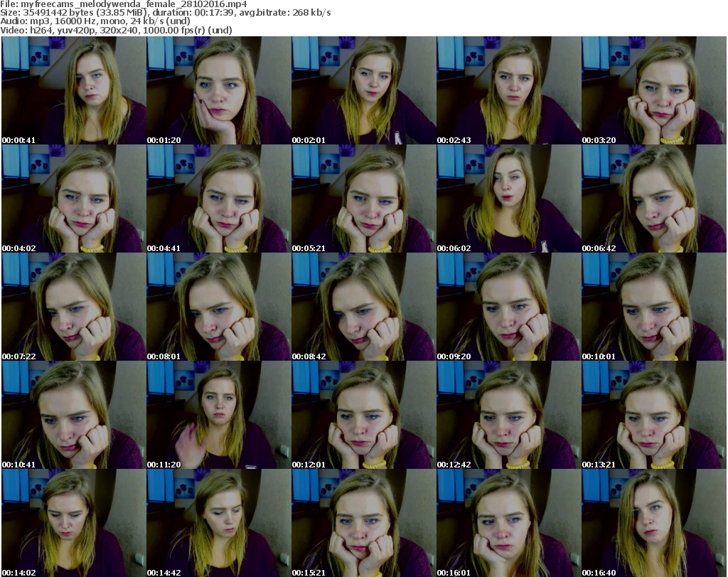Screen dimensions: 728x577
Task: Select the thumbnail stamped 00:02:43
Action: click(509, 90)
